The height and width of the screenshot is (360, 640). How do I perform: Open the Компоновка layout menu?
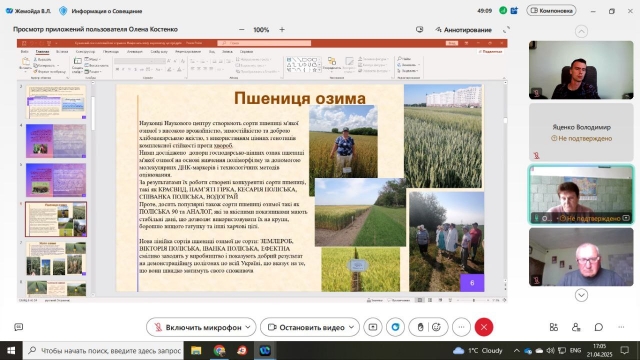[x=551, y=11]
